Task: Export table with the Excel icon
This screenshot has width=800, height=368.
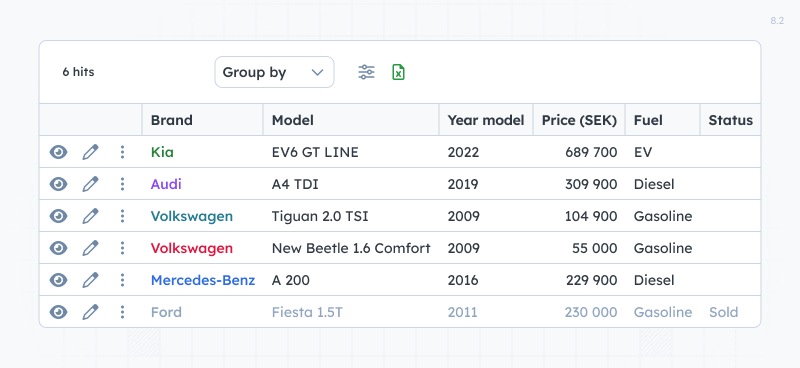Action: [x=398, y=72]
